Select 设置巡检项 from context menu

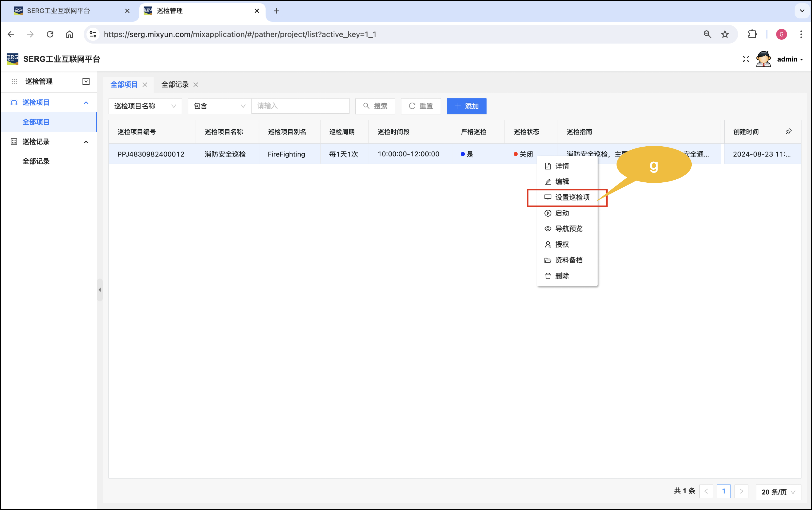click(x=572, y=197)
